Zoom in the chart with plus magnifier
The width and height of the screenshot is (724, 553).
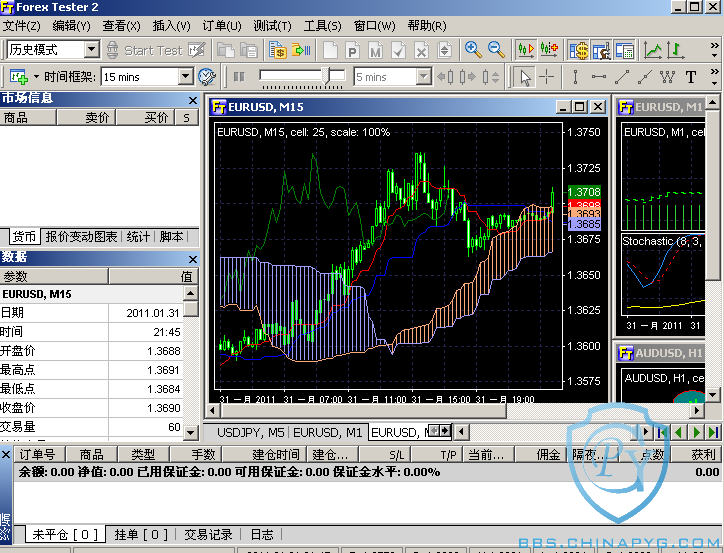[x=473, y=50]
